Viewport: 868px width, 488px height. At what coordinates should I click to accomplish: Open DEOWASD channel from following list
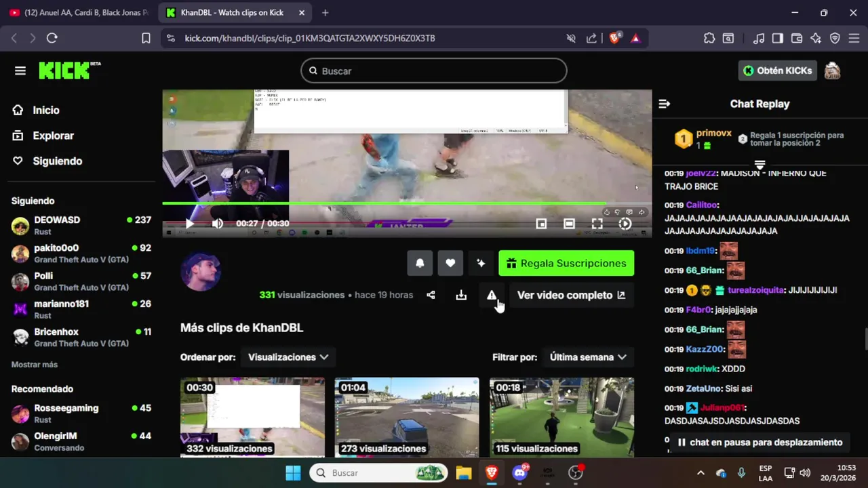click(x=81, y=225)
